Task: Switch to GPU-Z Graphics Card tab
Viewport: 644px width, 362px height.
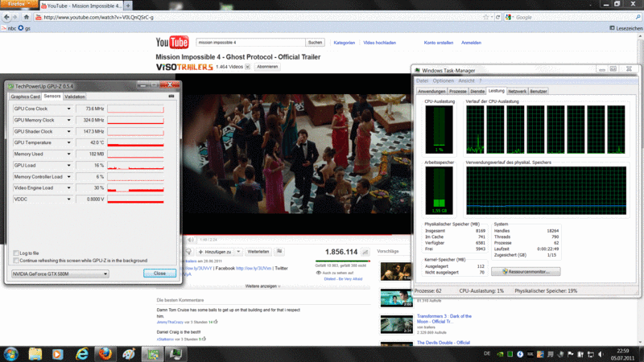Action: [26, 97]
